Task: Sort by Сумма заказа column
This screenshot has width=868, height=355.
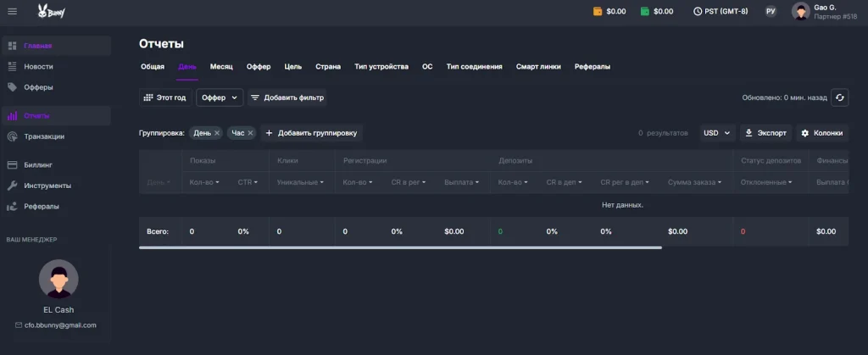Action: (695, 182)
